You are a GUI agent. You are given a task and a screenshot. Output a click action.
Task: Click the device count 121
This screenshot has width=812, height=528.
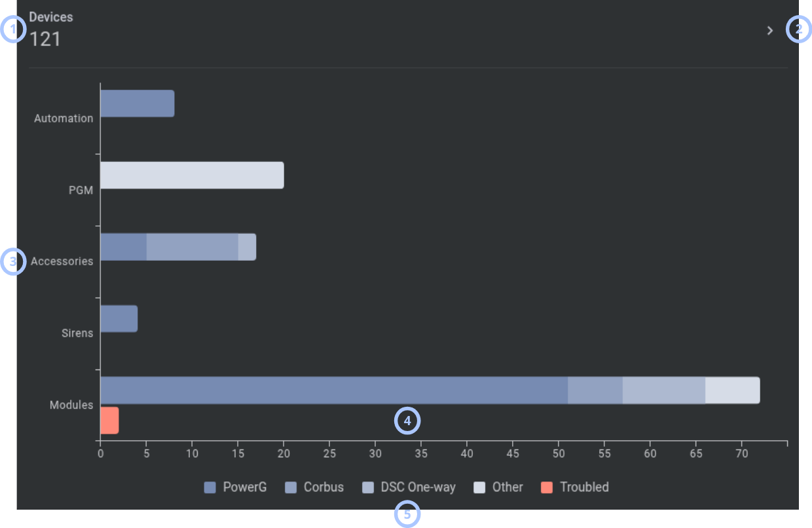point(45,39)
